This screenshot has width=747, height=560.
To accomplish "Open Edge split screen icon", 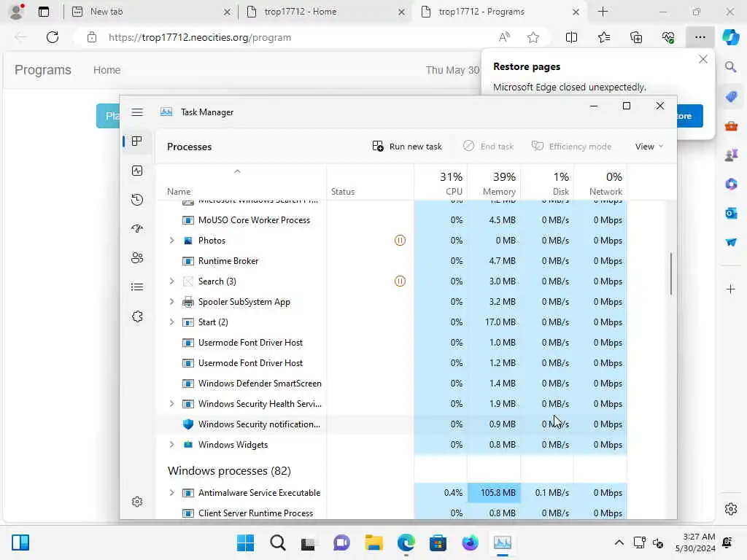I will [571, 37].
